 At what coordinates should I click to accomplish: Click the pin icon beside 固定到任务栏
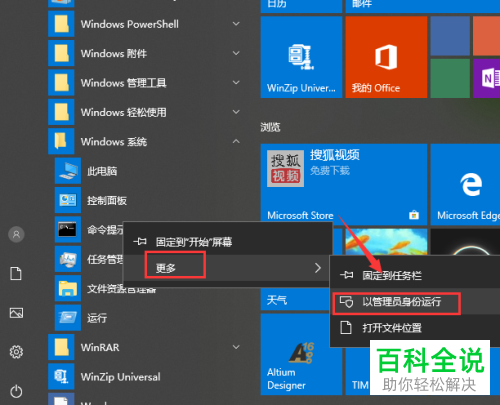346,275
